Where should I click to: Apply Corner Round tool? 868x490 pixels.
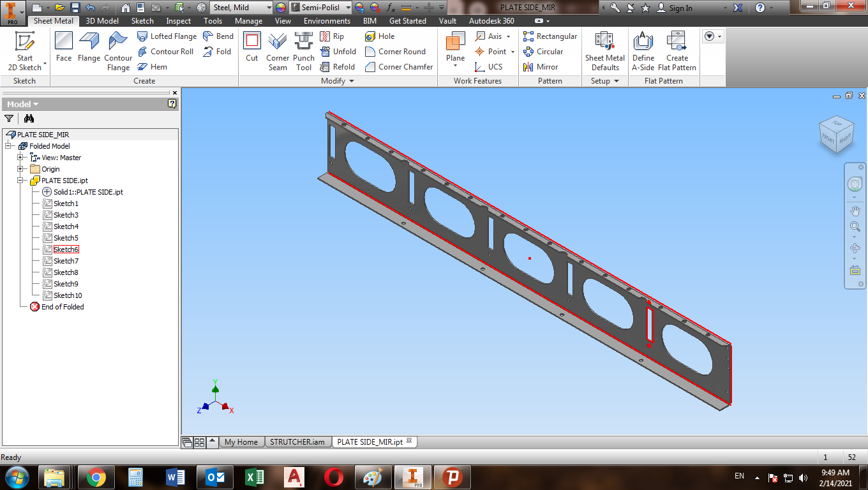point(395,52)
